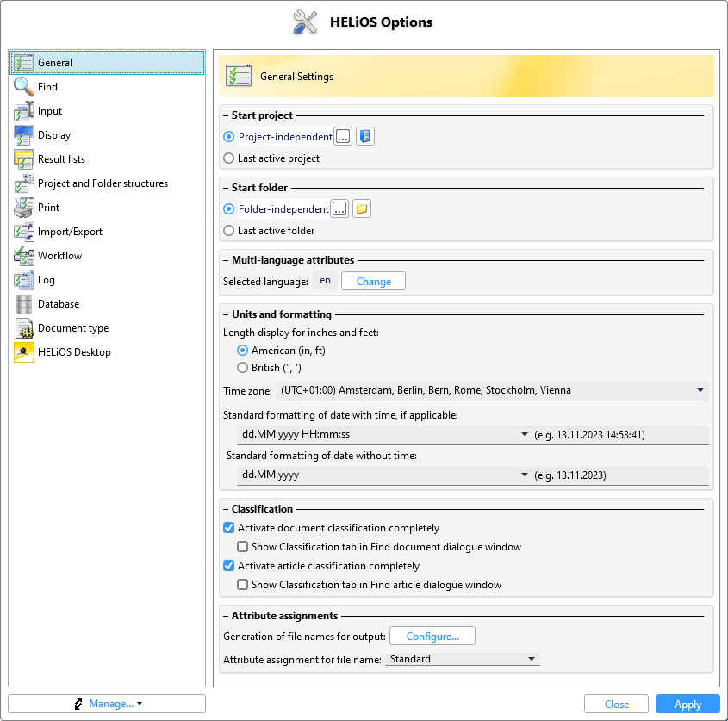Image resolution: width=728 pixels, height=721 pixels.
Task: Click the Document type gear icon
Action: (x=23, y=328)
